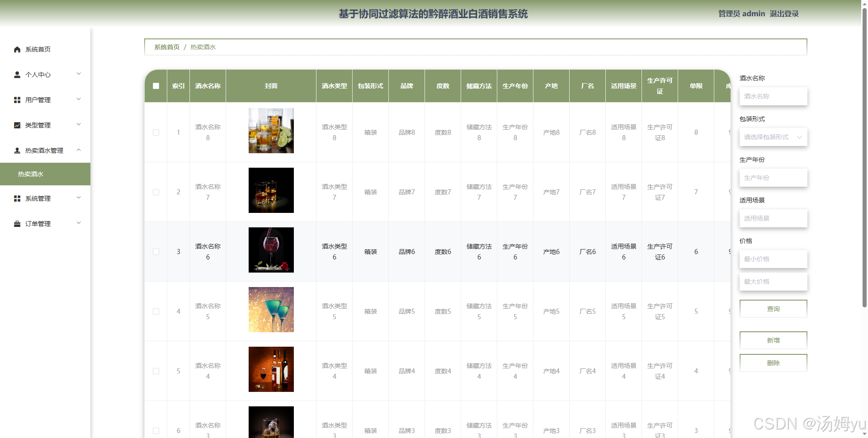Click the person icon beside 个人中心
The height and width of the screenshot is (438, 868).
click(17, 75)
